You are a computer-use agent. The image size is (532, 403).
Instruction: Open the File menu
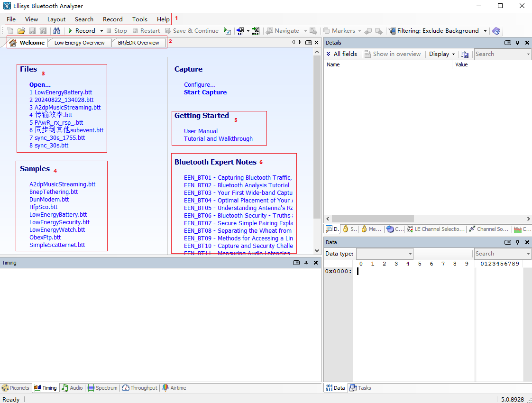11,19
